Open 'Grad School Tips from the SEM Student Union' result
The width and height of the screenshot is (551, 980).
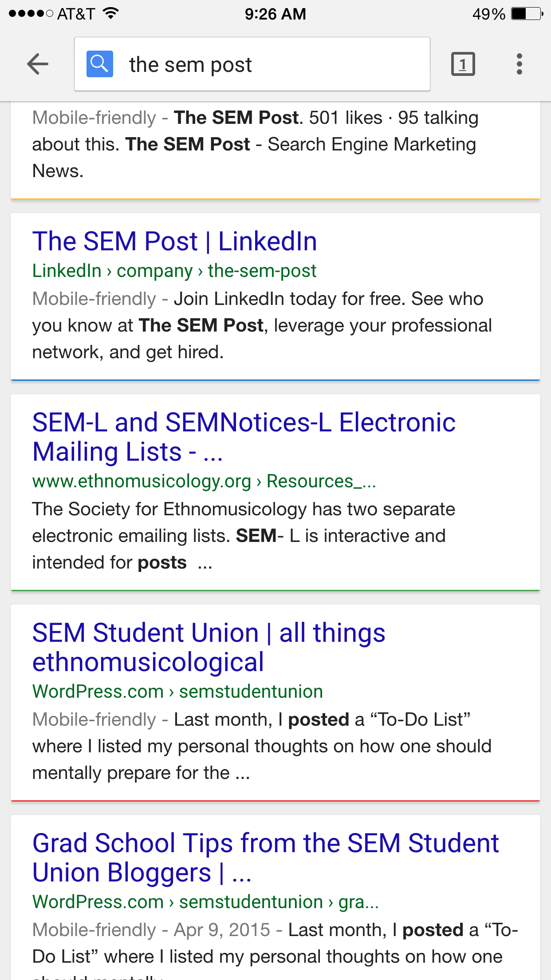[x=265, y=857]
